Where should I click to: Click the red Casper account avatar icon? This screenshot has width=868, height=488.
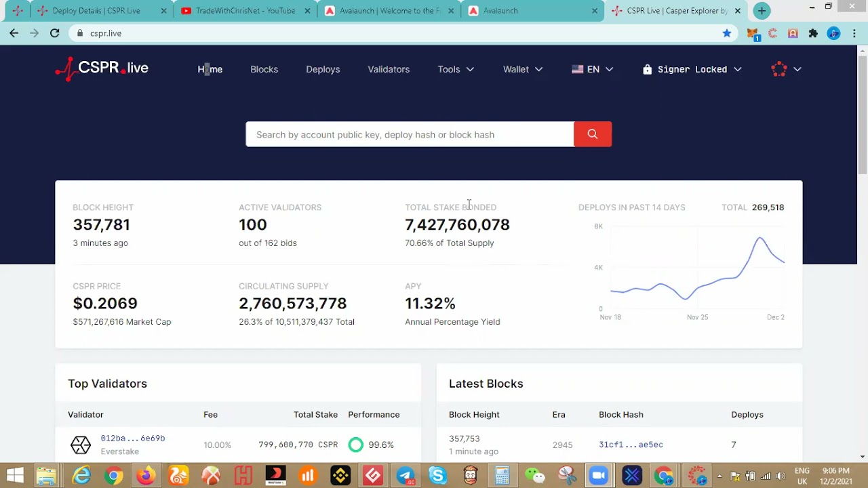[779, 69]
